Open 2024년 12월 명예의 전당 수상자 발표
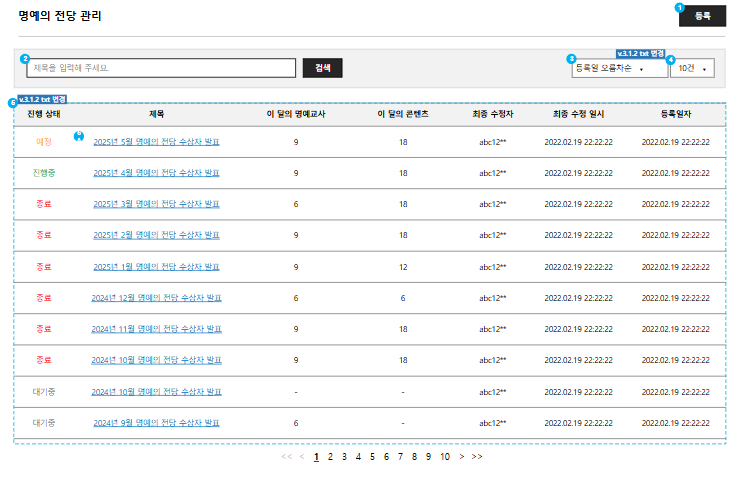The image size is (737, 479). click(156, 298)
